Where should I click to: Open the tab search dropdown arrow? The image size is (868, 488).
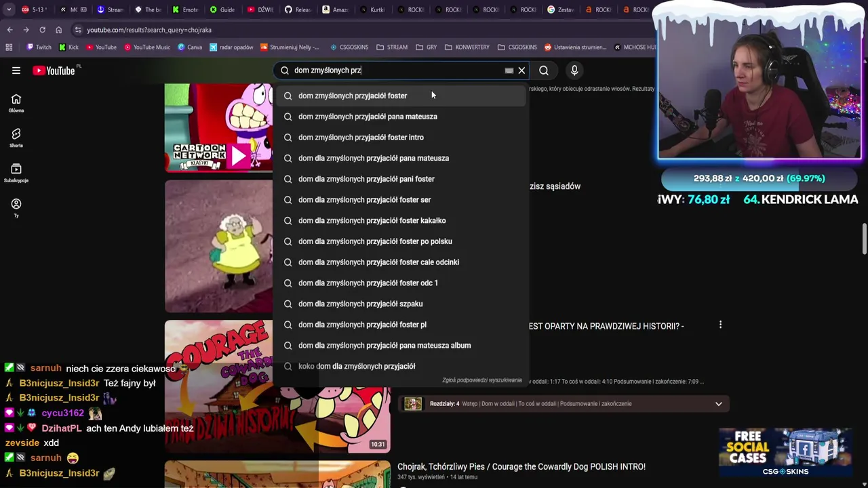pos(9,9)
